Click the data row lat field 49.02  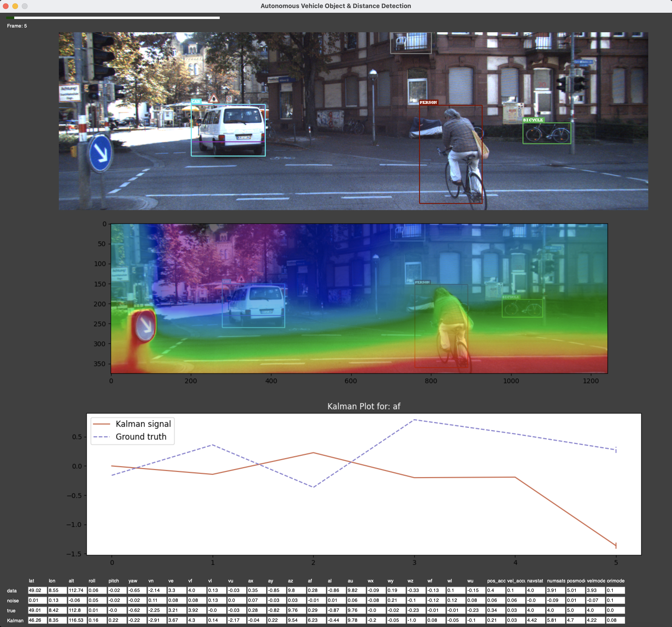[37, 590]
